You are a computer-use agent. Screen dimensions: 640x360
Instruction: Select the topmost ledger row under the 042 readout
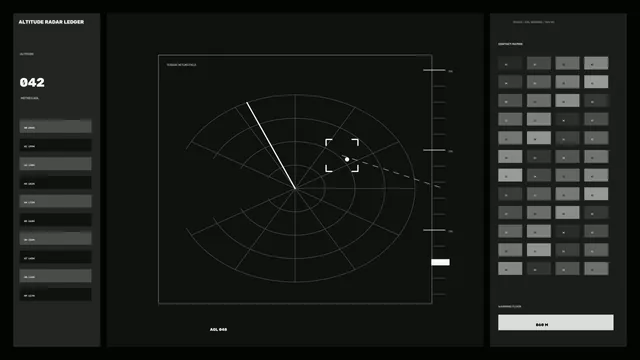coord(56,127)
